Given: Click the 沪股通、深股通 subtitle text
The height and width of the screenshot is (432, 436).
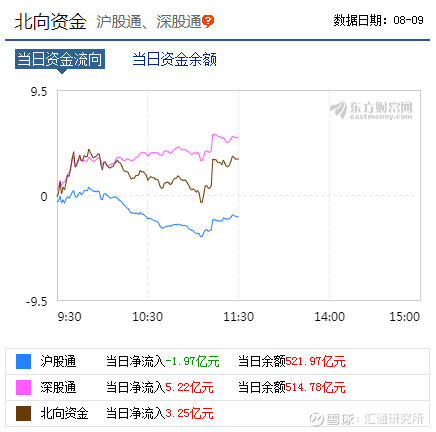Looking at the screenshot, I should [x=149, y=22].
